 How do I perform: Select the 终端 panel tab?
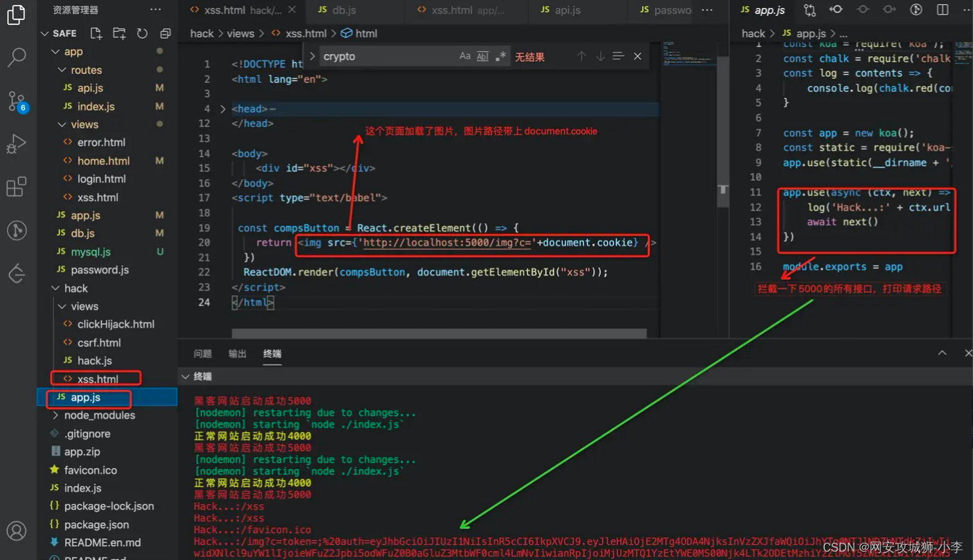pyautogui.click(x=272, y=353)
